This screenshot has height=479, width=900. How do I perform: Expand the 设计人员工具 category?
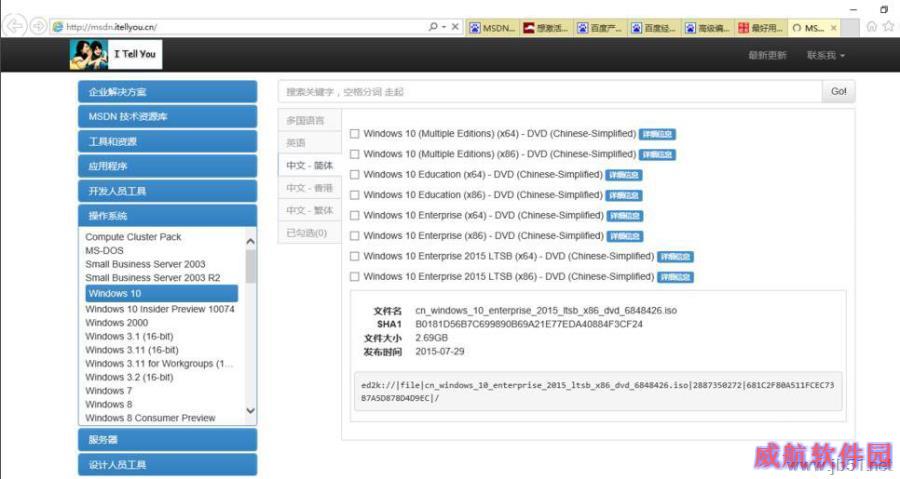pos(168,465)
